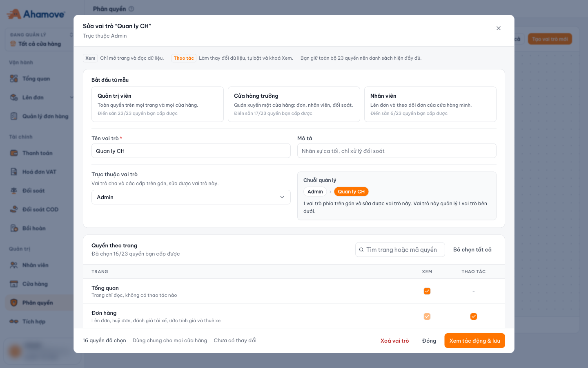
Task: Select the Quản trị viên template card
Action: click(x=158, y=104)
